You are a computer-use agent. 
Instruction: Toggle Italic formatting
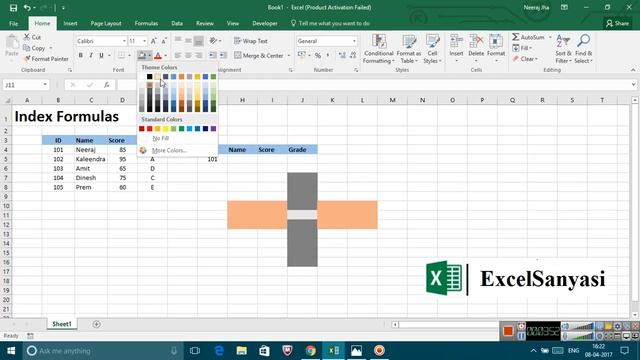click(x=91, y=56)
